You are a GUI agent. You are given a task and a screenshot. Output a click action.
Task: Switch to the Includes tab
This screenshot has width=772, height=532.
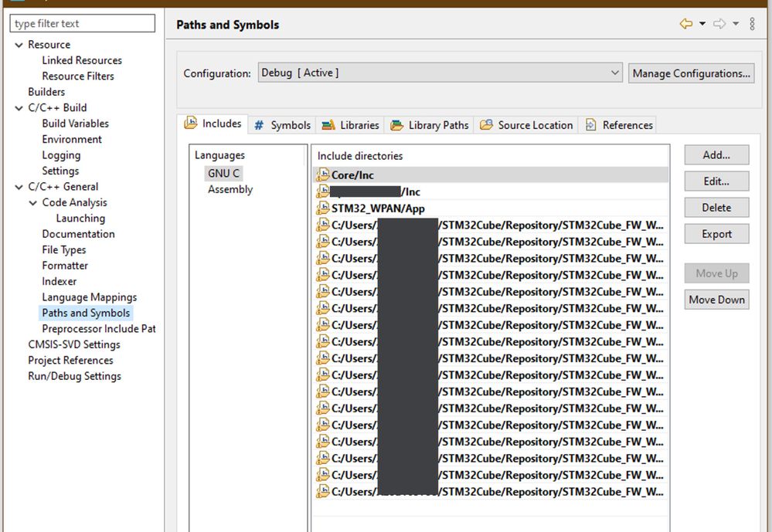[x=213, y=124]
